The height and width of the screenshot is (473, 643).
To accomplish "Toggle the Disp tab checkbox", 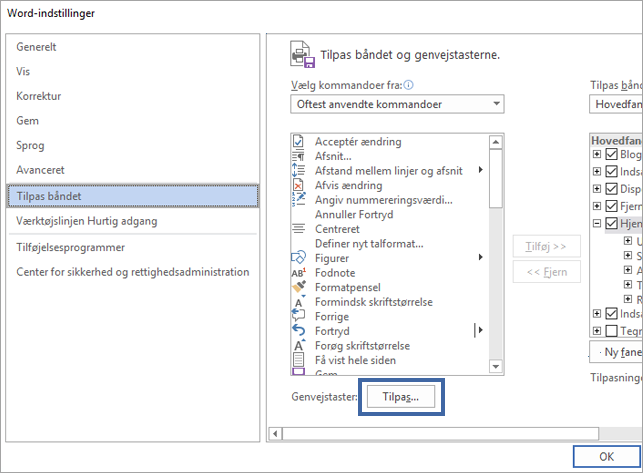I will 611,189.
